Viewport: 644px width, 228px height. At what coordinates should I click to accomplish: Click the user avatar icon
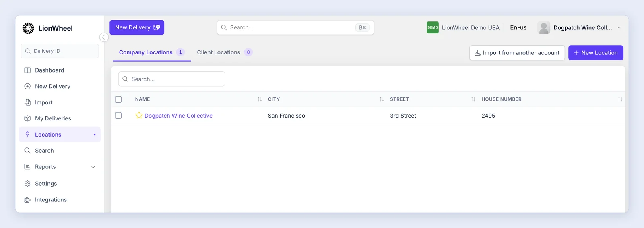point(544,27)
